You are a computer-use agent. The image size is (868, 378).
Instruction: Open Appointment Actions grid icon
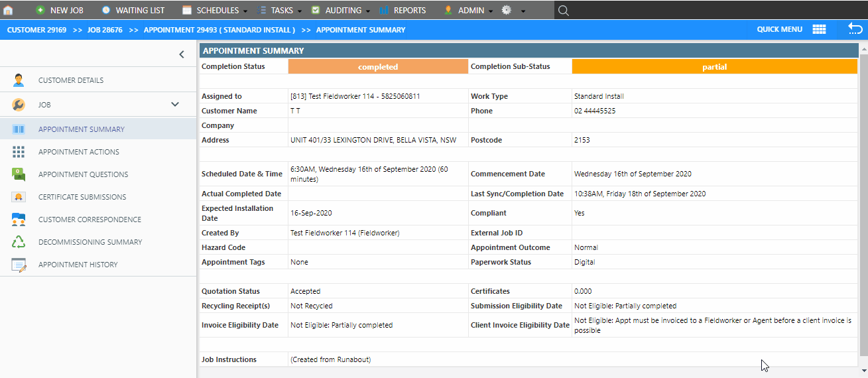pyautogui.click(x=19, y=152)
